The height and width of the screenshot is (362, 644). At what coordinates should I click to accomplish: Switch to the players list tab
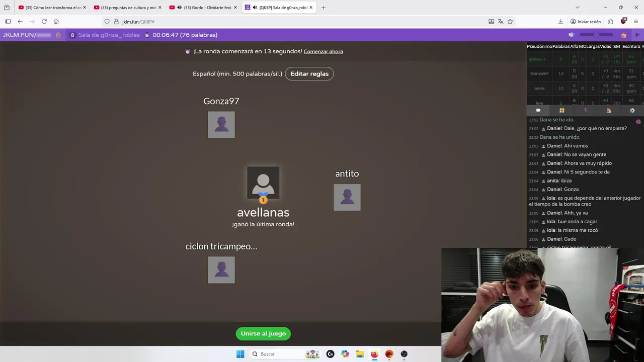pos(561,111)
